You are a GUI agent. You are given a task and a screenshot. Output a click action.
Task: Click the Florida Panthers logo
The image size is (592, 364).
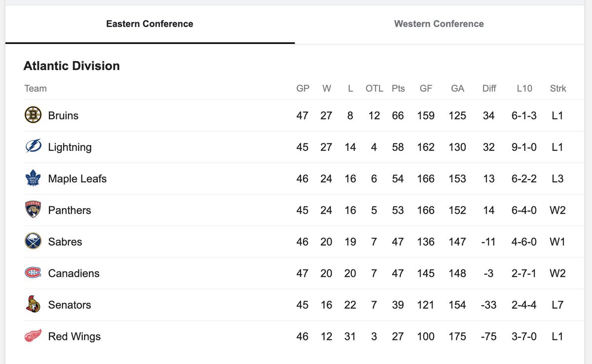[33, 210]
